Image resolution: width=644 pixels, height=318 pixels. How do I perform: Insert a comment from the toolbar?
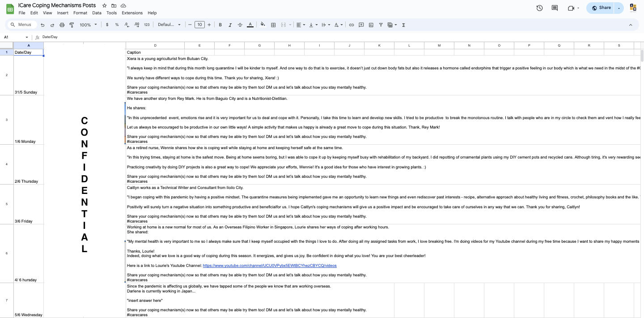pos(361,25)
